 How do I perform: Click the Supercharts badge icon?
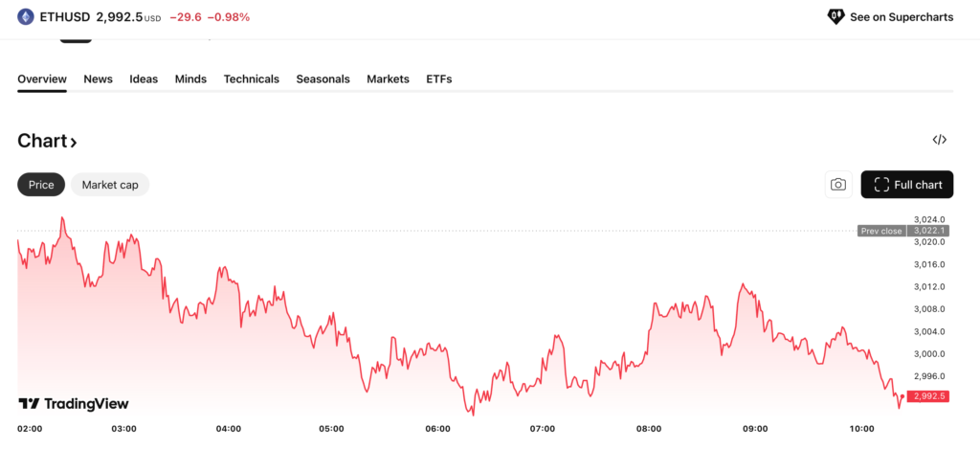click(x=835, y=16)
